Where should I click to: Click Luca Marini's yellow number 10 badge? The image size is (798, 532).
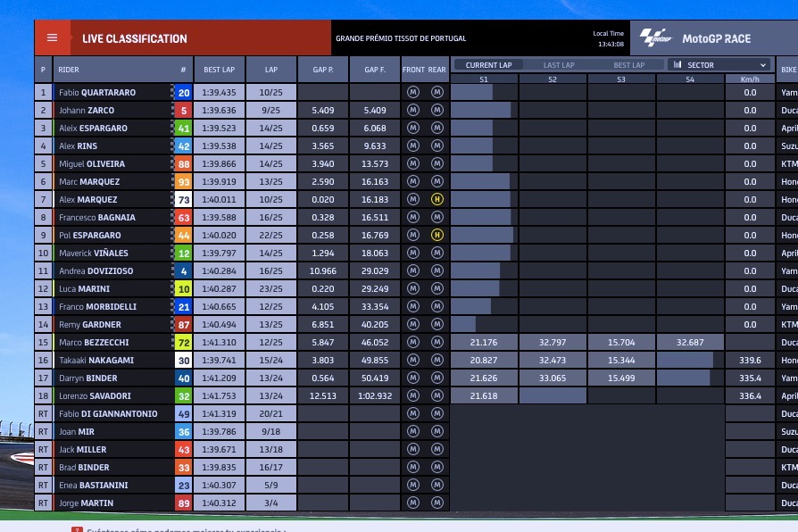183,288
